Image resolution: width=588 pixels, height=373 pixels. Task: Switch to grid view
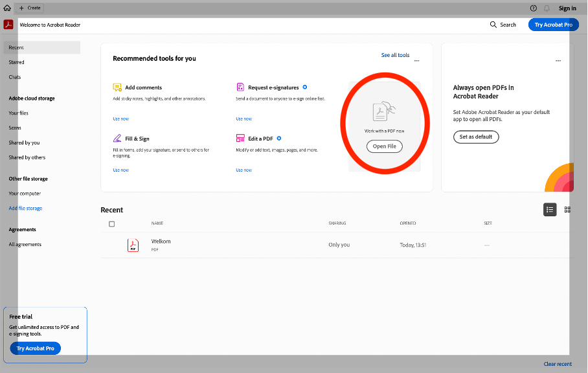[567, 210]
